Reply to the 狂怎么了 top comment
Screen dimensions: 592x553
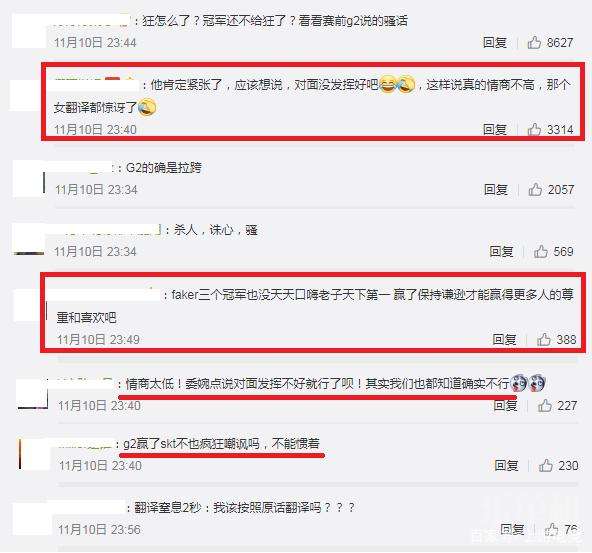[495, 42]
